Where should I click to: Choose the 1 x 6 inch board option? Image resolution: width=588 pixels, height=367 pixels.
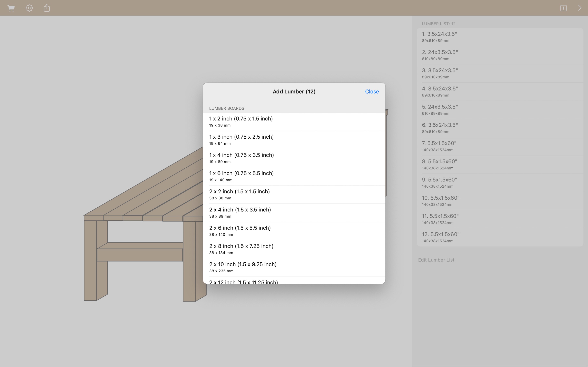(x=294, y=176)
